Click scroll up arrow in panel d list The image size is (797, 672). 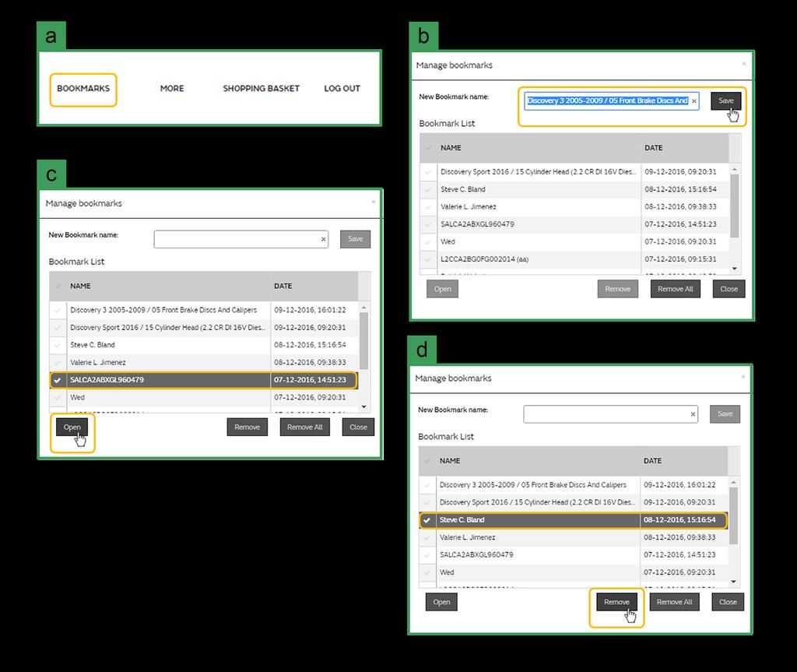[733, 482]
